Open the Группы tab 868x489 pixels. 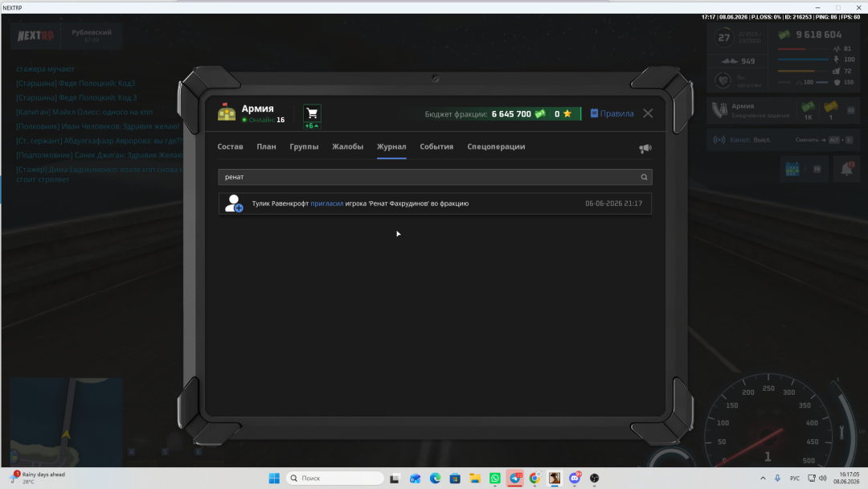304,146
